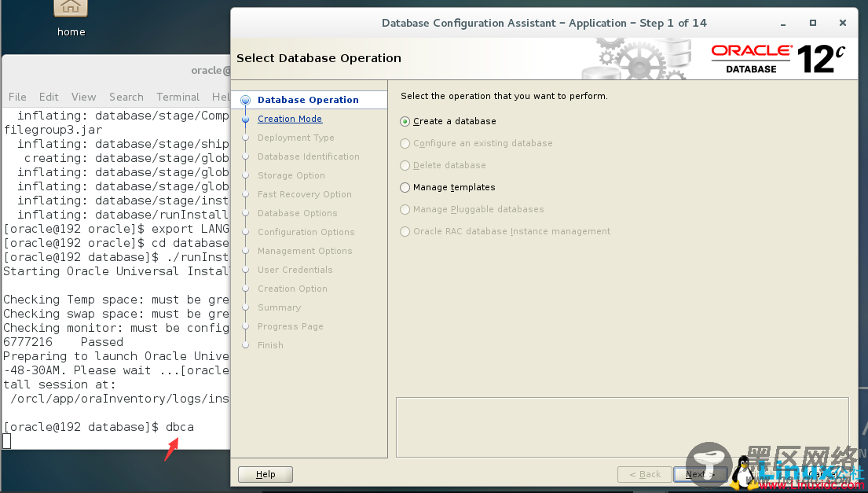Click Creation Option step in sidebar
The height and width of the screenshot is (493, 868).
coord(292,289)
